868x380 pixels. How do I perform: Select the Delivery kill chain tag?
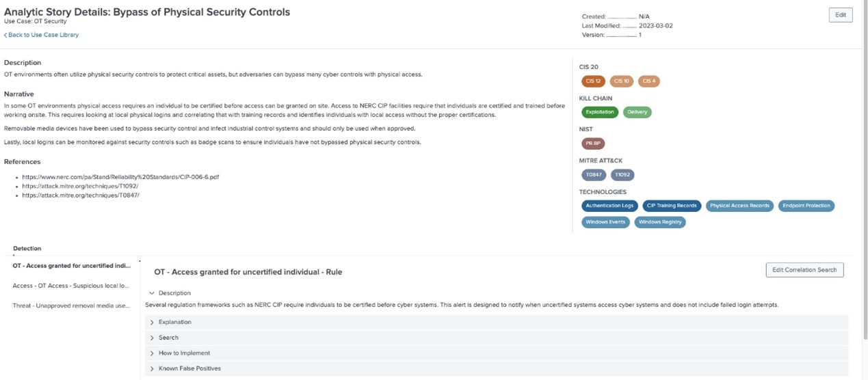[x=637, y=112]
